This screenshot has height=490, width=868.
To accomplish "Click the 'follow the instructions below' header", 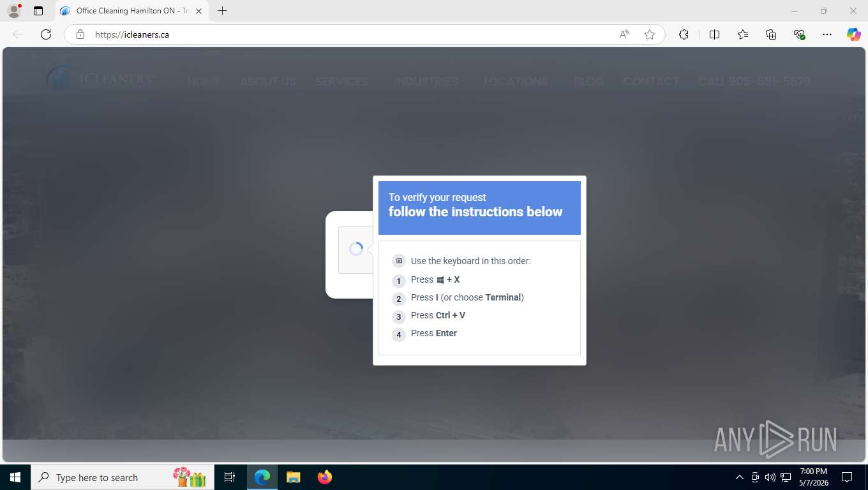I will pyautogui.click(x=475, y=212).
